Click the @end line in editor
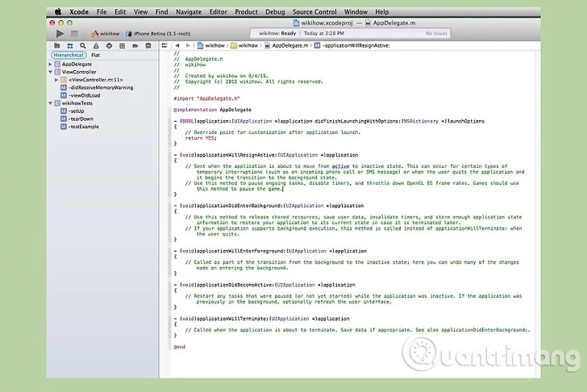Viewport: 587px width, 392px height. pos(179,347)
